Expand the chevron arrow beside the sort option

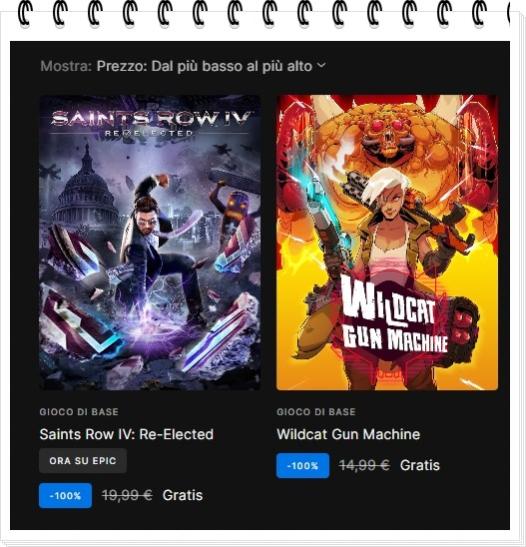pos(321,65)
